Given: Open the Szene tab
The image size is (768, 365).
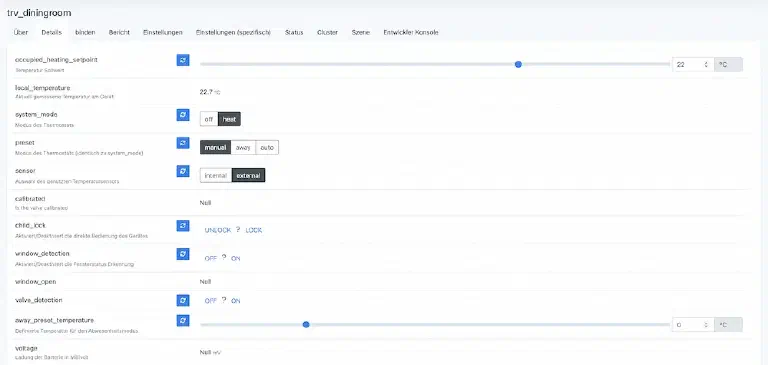Looking at the screenshot, I should click(360, 32).
